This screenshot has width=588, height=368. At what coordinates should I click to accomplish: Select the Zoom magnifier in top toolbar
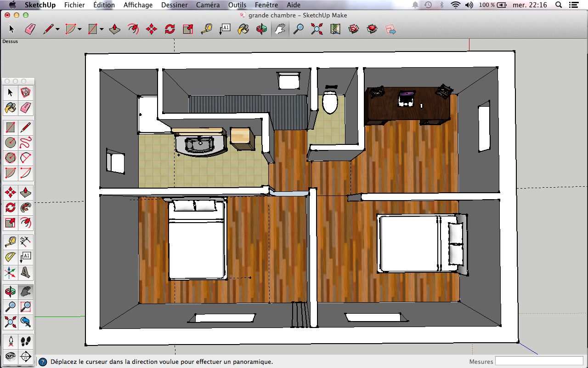pos(299,29)
